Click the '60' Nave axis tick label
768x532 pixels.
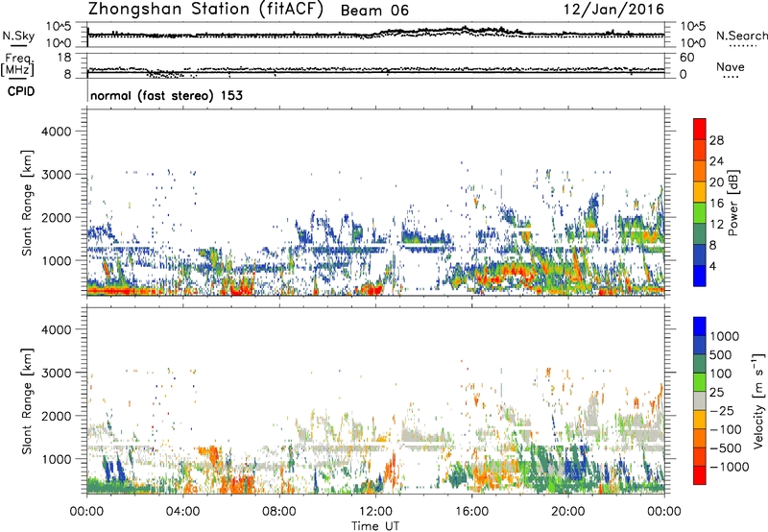coord(687,58)
